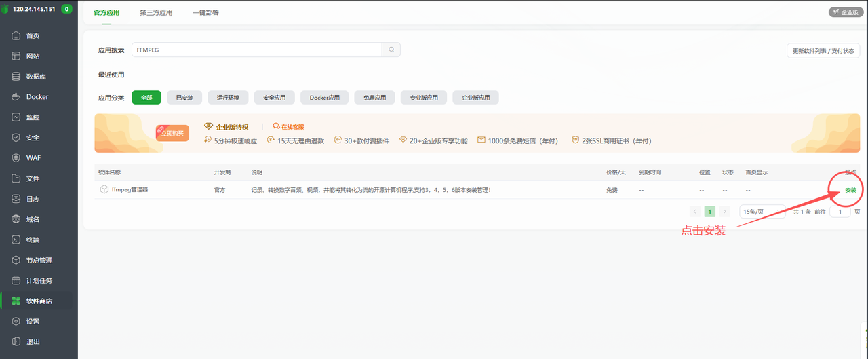The width and height of the screenshot is (868, 359).
Task: Click 更新软件列表 / 支付状态 button
Action: click(x=823, y=50)
